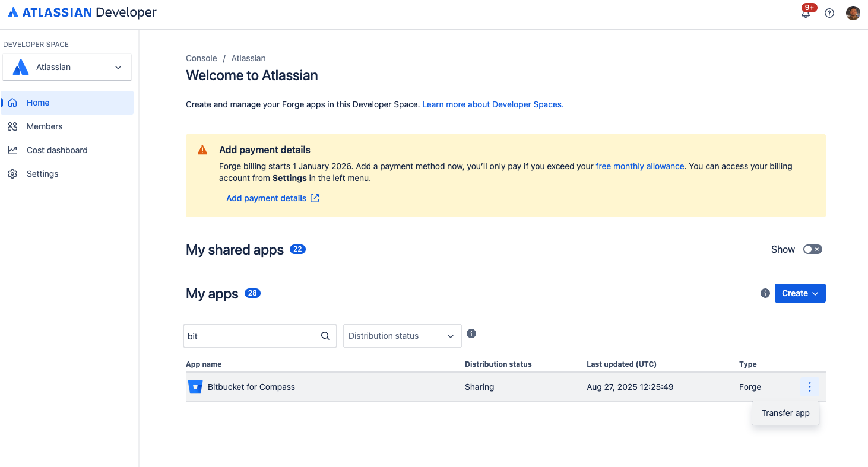
Task: Expand the Create button dropdown
Action: [x=800, y=293]
